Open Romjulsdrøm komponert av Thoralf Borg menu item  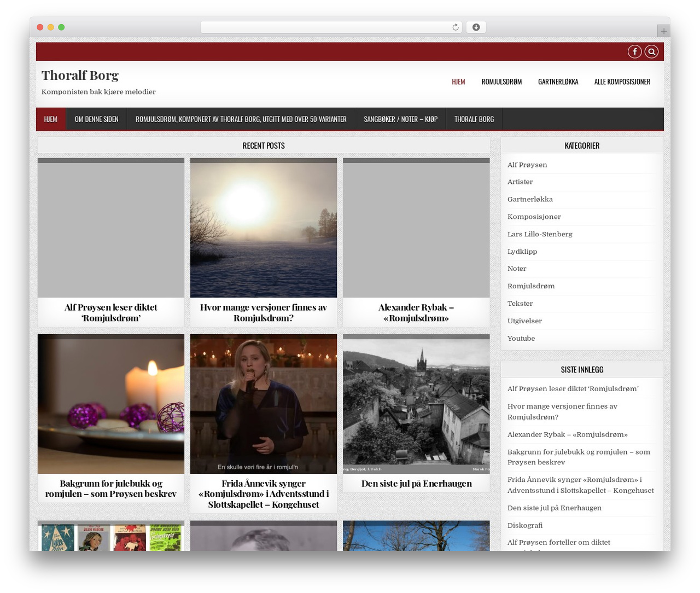click(241, 119)
